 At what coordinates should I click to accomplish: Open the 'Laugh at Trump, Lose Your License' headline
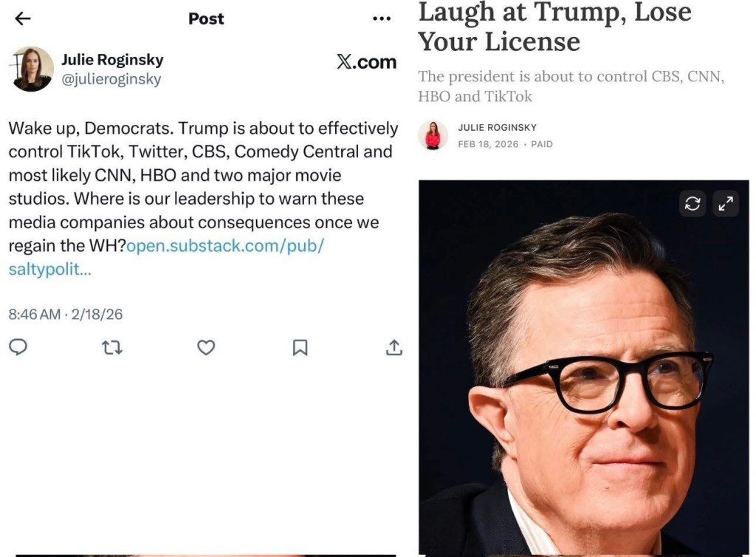[554, 27]
